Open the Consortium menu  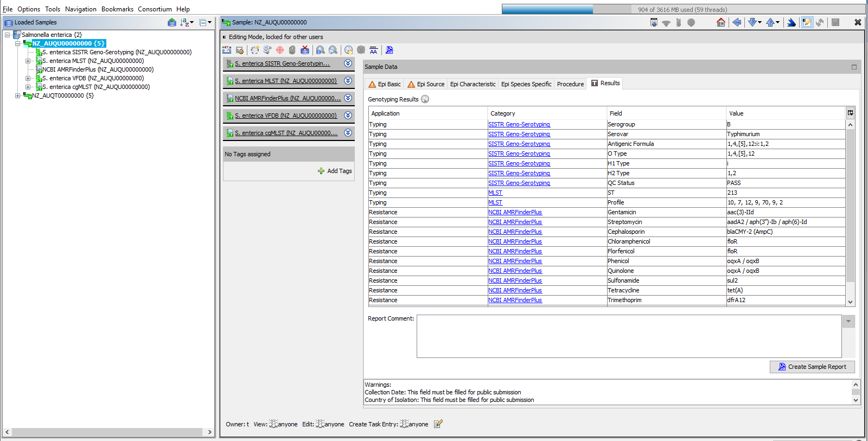coord(155,9)
